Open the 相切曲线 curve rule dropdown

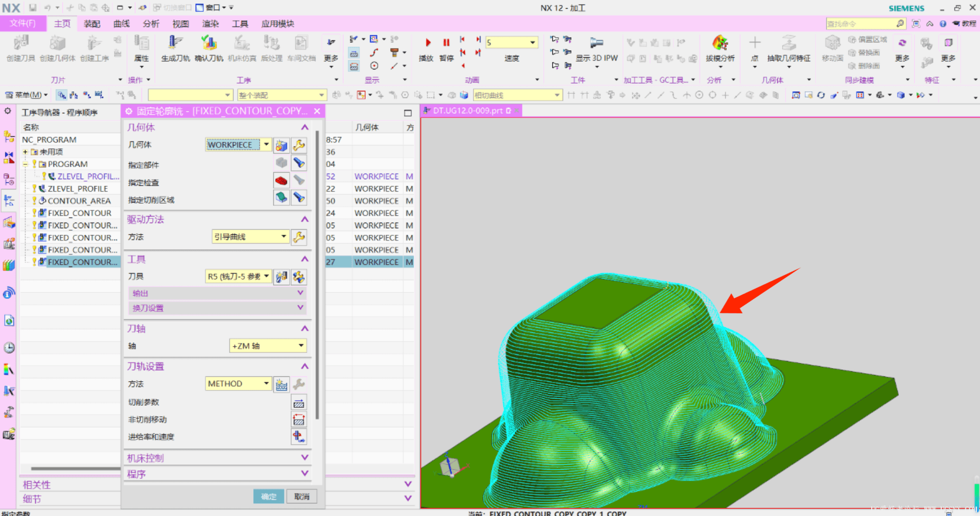coord(557,95)
